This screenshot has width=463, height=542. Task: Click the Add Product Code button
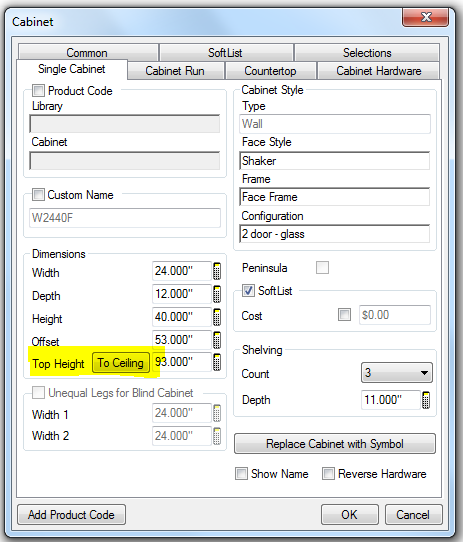pos(71,515)
